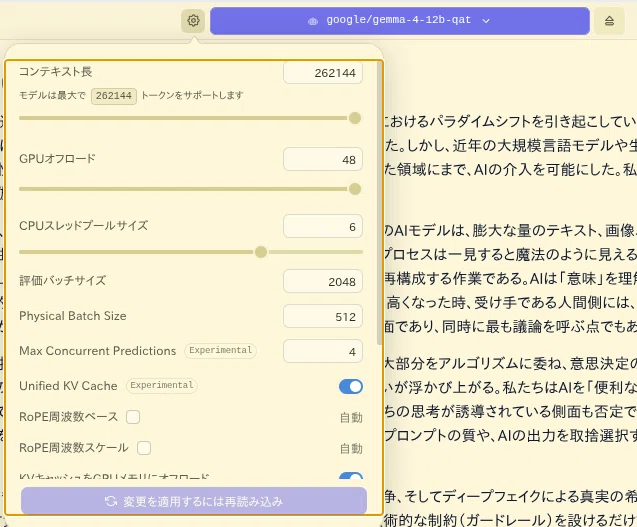This screenshot has height=527, width=637.
Task: Click the 自動 value for RoPE周波数スケール
Action: [x=351, y=448]
